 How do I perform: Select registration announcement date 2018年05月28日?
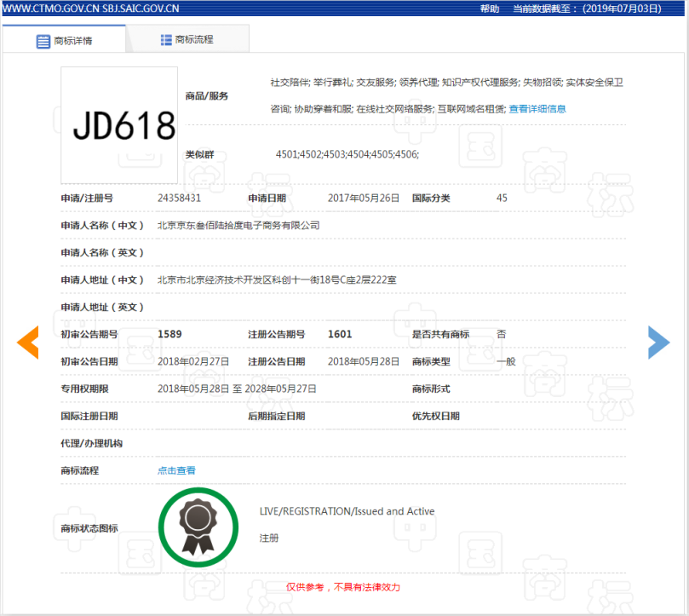point(364,362)
